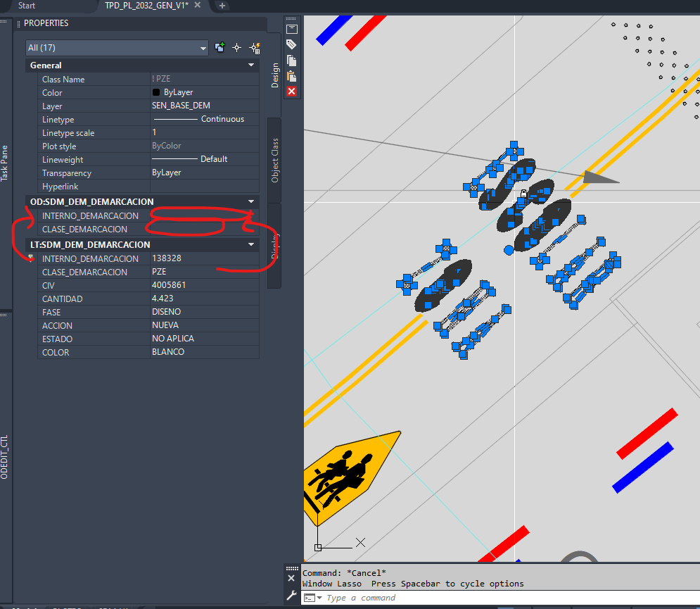Switch to the Object Class tab
The width and height of the screenshot is (700, 609).
(275, 161)
